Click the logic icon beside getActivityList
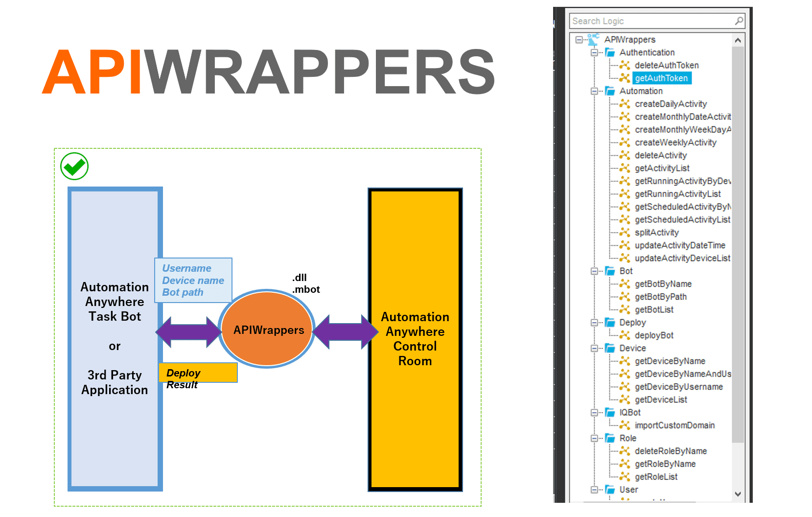 click(x=625, y=168)
